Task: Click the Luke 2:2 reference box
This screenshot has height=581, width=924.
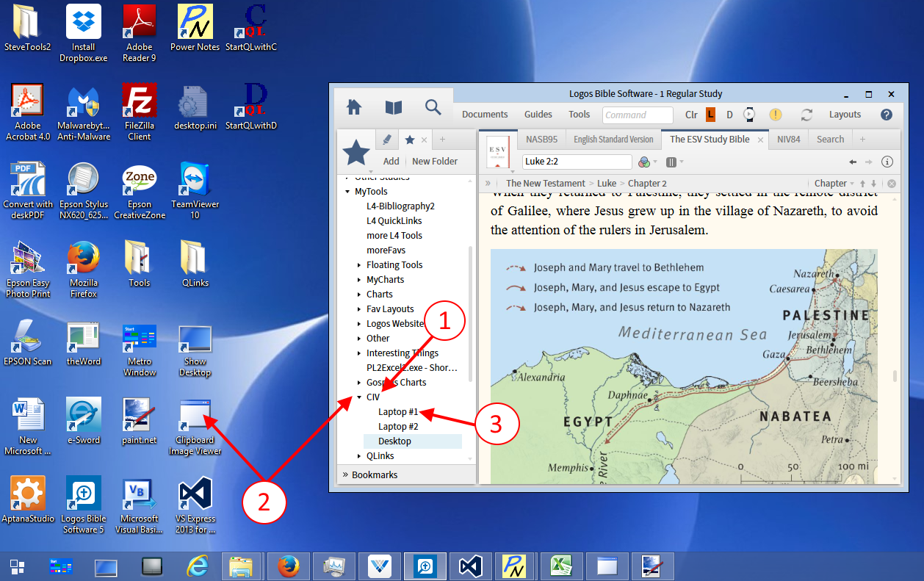Action: click(577, 162)
